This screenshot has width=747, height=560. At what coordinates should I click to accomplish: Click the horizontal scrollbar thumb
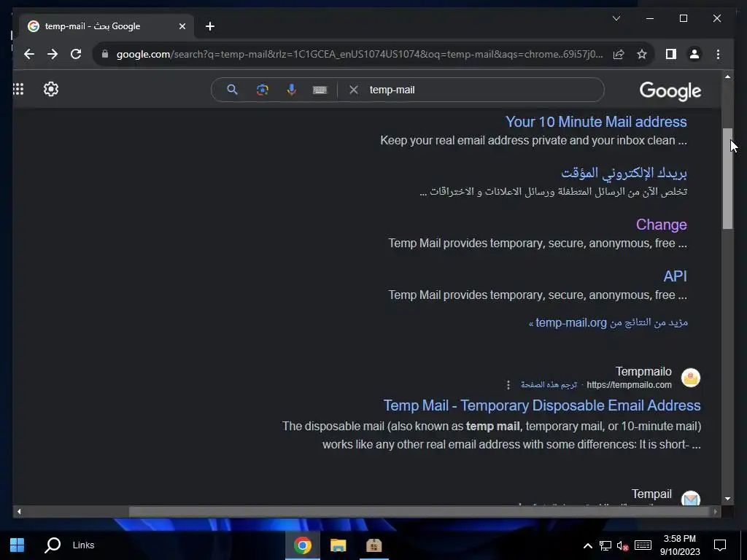[x=419, y=512]
